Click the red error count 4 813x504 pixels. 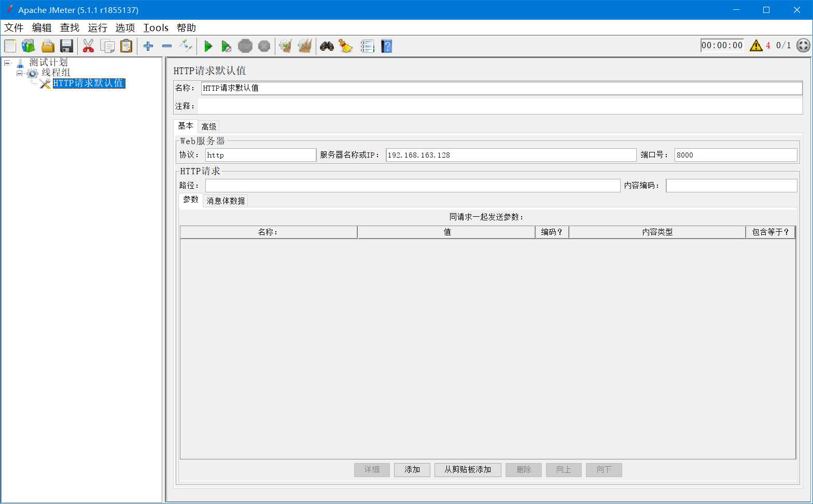[768, 46]
